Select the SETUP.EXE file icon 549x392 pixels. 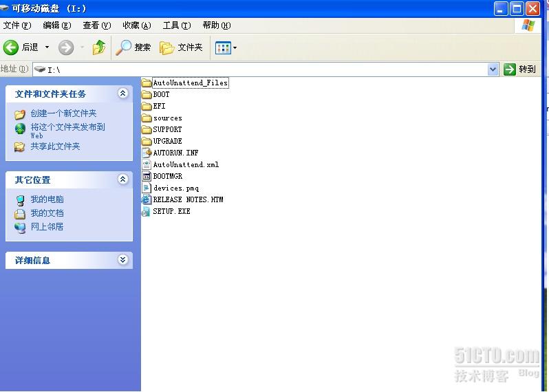tap(147, 211)
